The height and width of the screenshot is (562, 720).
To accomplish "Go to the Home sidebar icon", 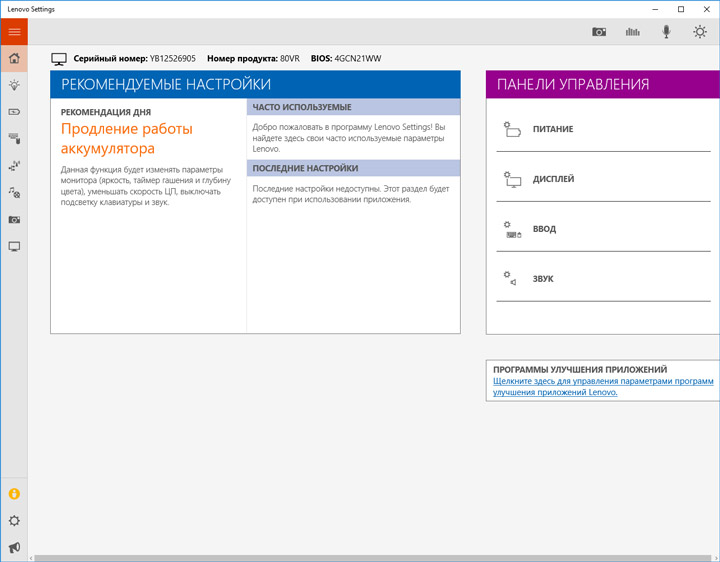I will tap(14, 58).
